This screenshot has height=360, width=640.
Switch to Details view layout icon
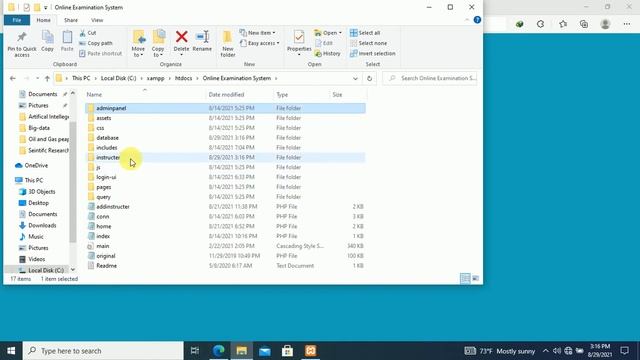465,278
